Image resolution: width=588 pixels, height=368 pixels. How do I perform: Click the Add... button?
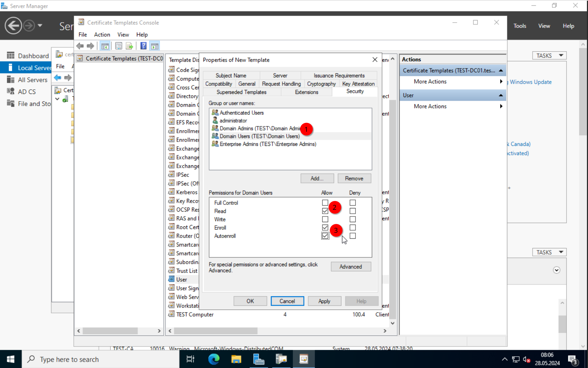[317, 178]
